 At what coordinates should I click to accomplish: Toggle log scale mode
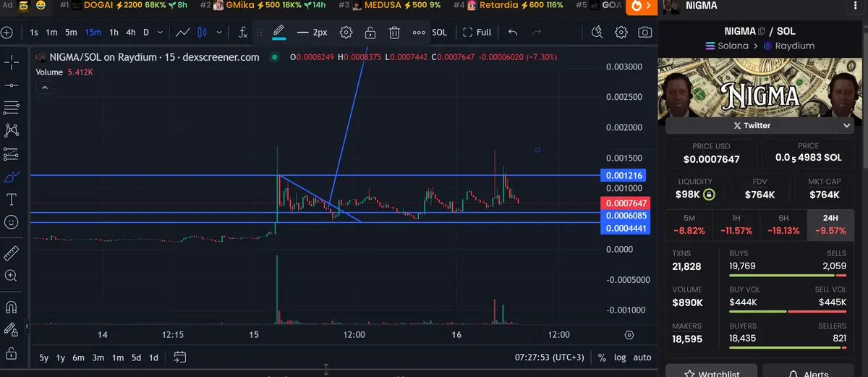(x=620, y=357)
